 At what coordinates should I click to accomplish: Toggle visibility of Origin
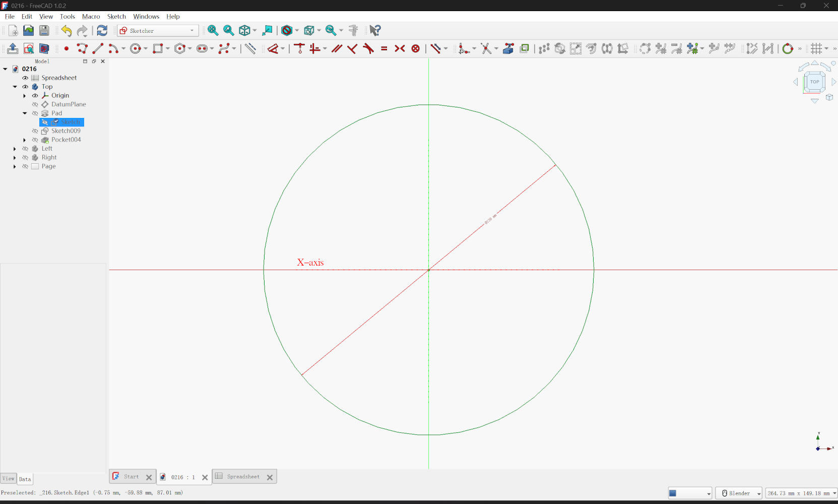click(x=35, y=96)
